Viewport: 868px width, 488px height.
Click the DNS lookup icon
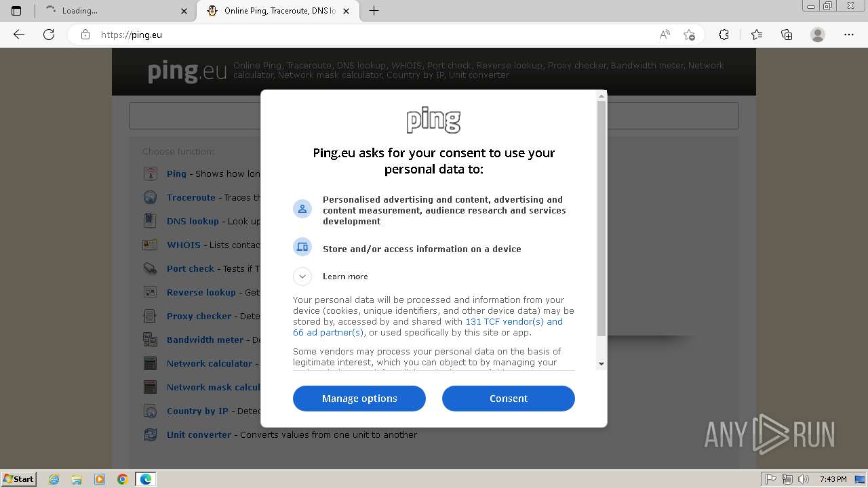pos(150,221)
